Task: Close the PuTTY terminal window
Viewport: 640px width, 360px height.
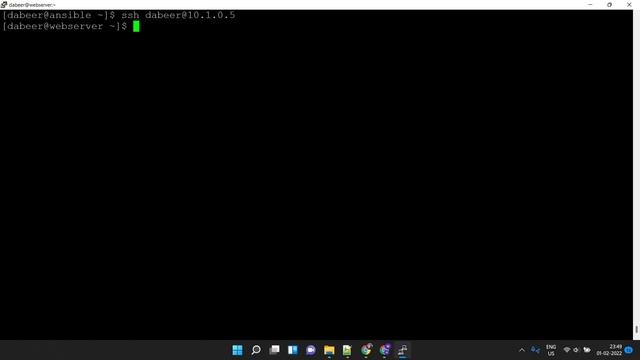Action: (629, 4)
